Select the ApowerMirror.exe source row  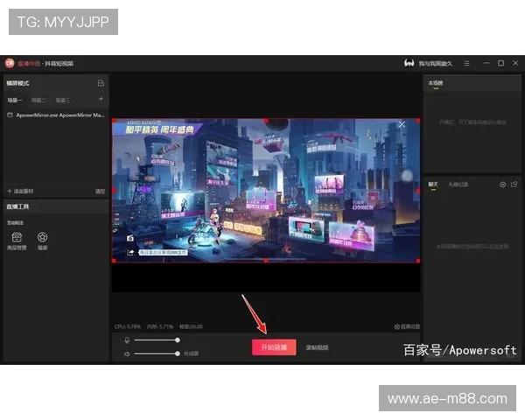tap(56, 115)
